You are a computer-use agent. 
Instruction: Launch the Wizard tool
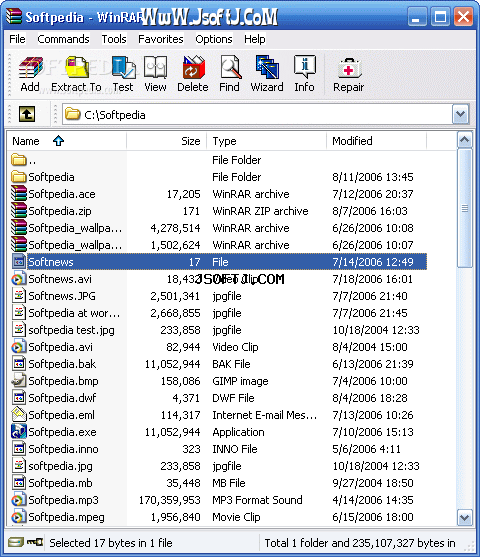[267, 74]
